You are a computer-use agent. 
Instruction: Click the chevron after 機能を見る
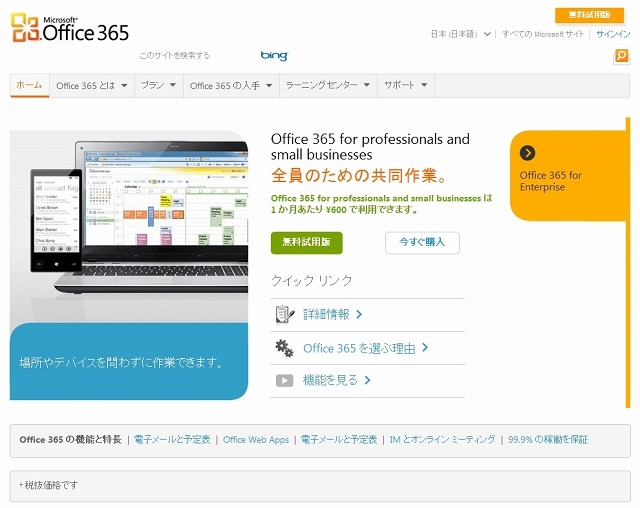[x=368, y=380]
